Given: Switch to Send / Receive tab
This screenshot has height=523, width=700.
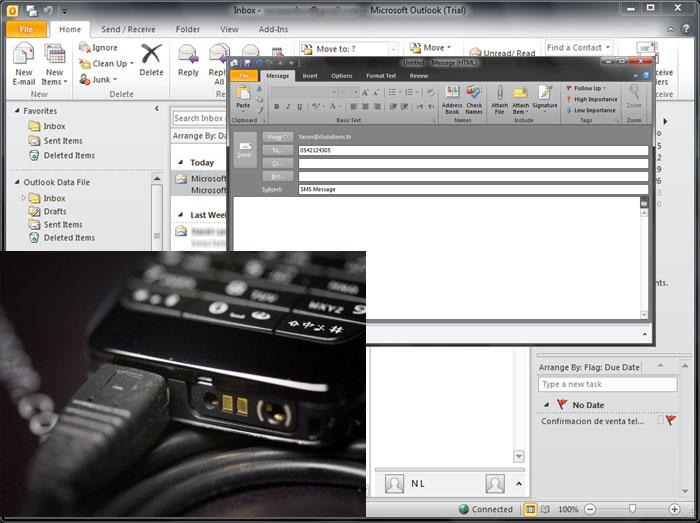Looking at the screenshot, I should (128, 29).
